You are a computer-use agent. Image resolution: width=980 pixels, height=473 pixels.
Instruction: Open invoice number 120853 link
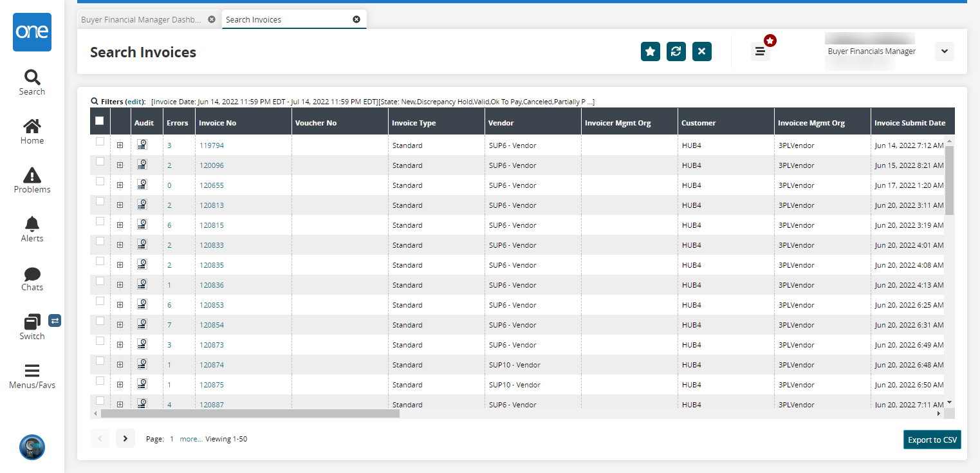click(x=212, y=305)
